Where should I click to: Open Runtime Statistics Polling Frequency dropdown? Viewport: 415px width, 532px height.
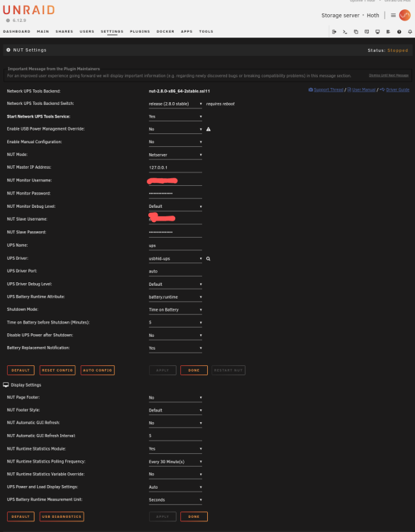175,462
